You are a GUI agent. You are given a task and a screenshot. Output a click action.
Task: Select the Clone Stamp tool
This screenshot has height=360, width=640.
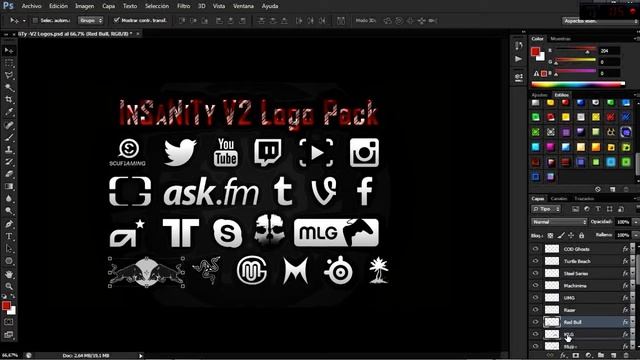pos(9,149)
